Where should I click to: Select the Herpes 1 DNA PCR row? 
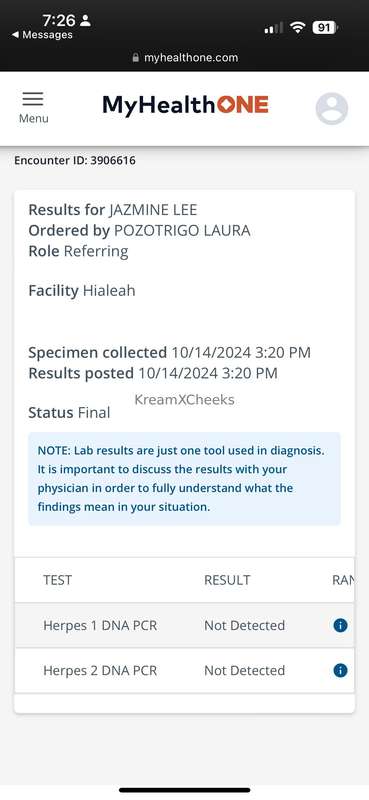pos(184,626)
